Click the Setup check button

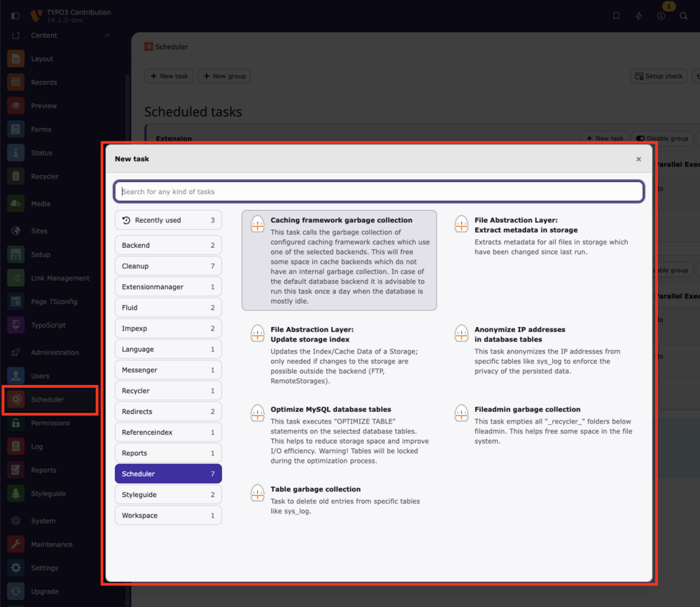pos(659,76)
